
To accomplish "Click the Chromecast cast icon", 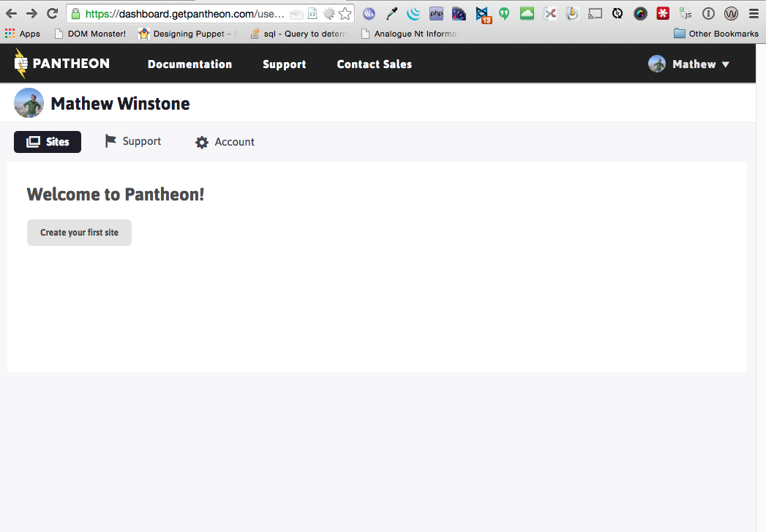I will point(595,14).
